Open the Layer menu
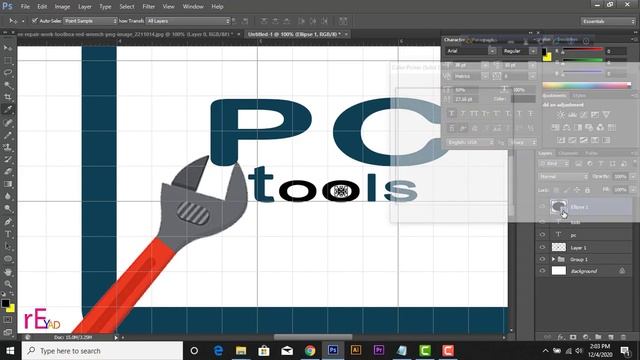Screen dimensions: 640x360 click(84, 7)
